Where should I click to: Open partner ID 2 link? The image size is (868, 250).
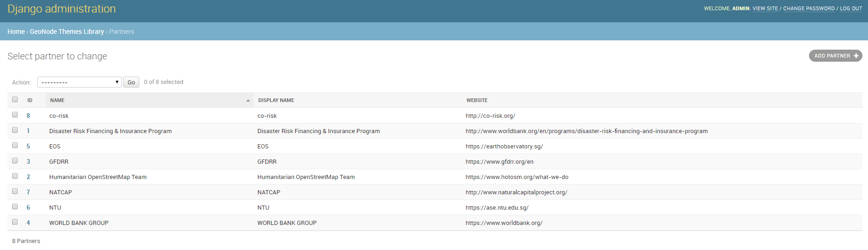pos(28,177)
